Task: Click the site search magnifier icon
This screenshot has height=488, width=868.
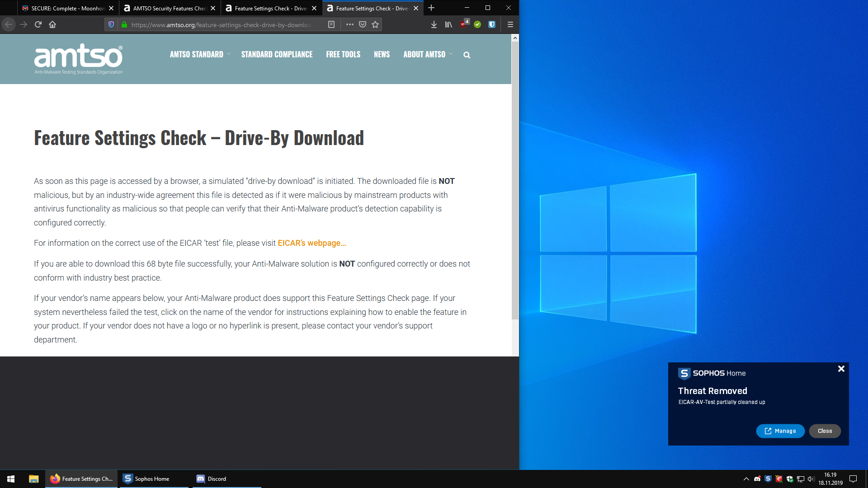Action: coord(467,55)
